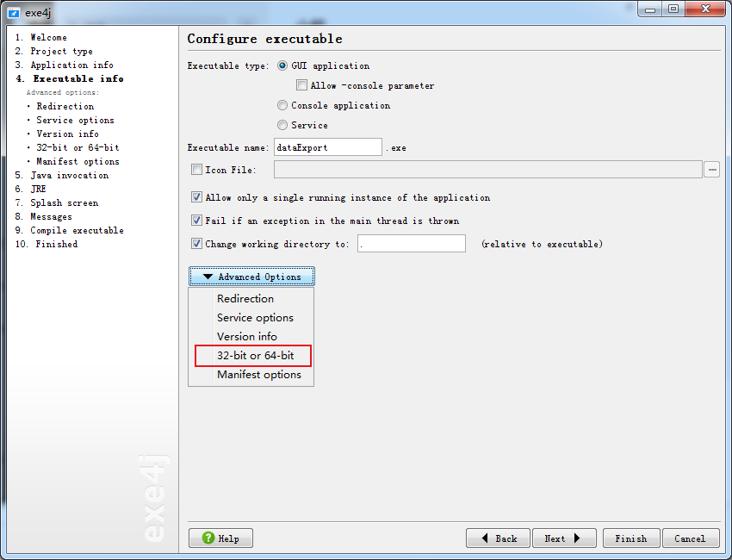Toggle the Icon File checkbox

click(x=196, y=170)
